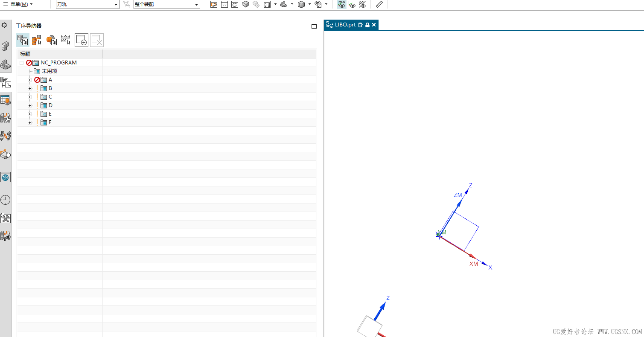
Task: Open the Part Navigator sidebar tab
Action: pos(6,64)
